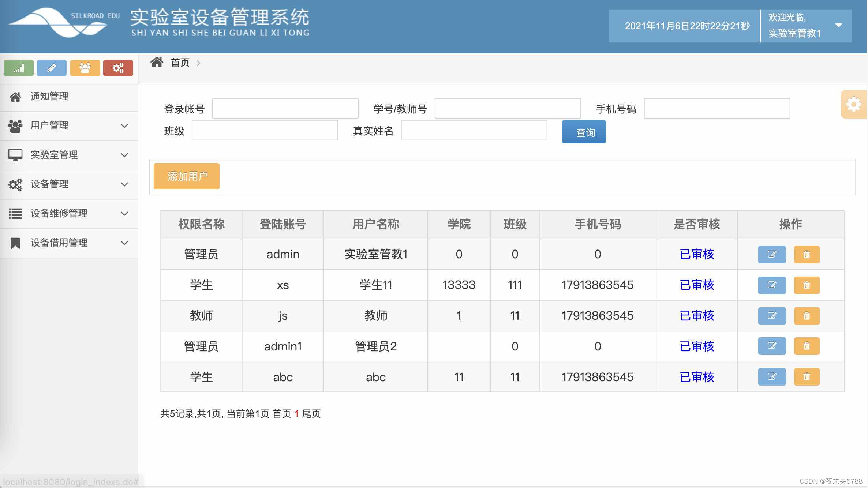Open 实验室管理 sidebar menu item

click(x=54, y=155)
